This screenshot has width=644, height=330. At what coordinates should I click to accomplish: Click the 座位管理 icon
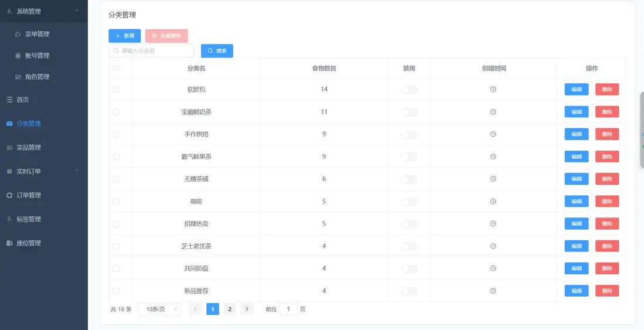pyautogui.click(x=9, y=243)
